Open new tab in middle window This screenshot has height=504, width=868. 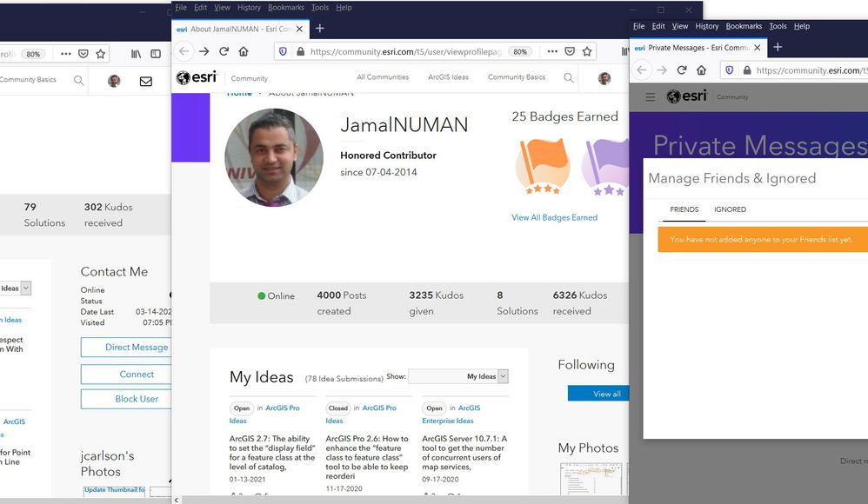(320, 28)
